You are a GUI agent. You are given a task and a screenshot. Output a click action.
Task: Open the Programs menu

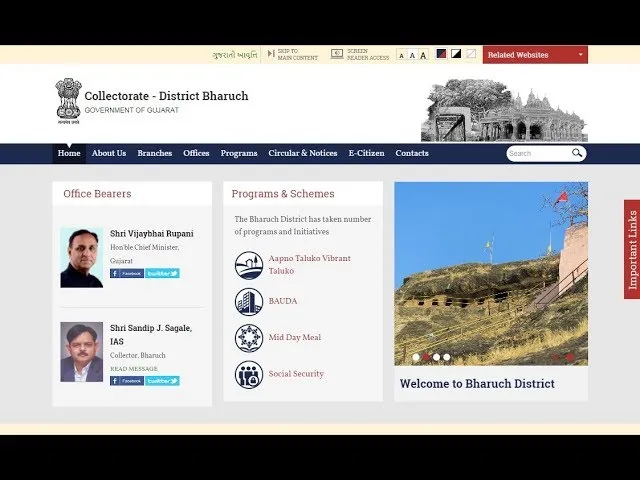click(x=239, y=153)
